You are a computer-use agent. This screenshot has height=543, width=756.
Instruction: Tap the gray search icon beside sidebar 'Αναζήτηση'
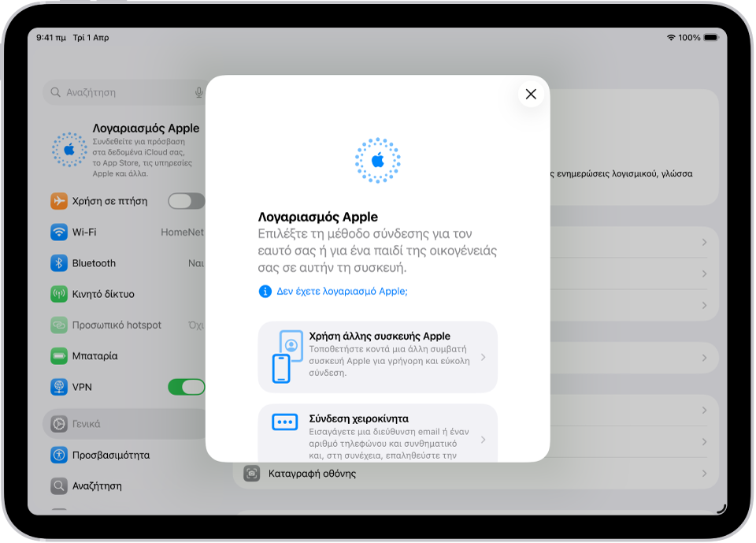(59, 486)
